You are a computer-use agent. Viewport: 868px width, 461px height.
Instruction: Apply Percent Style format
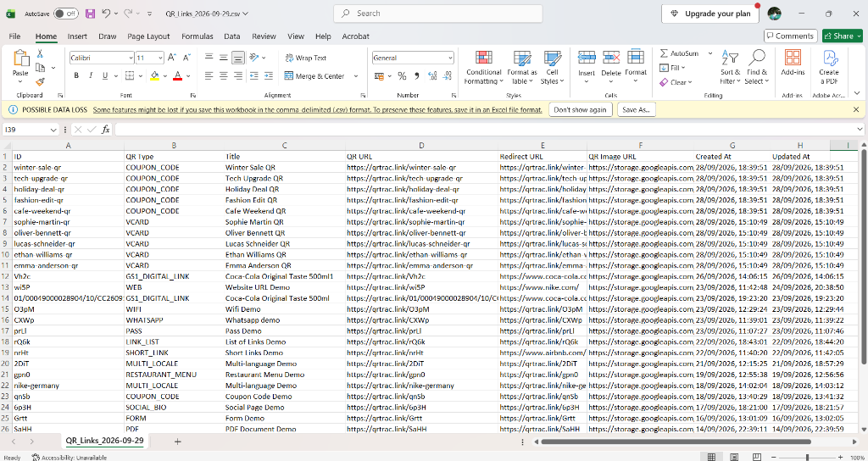403,75
